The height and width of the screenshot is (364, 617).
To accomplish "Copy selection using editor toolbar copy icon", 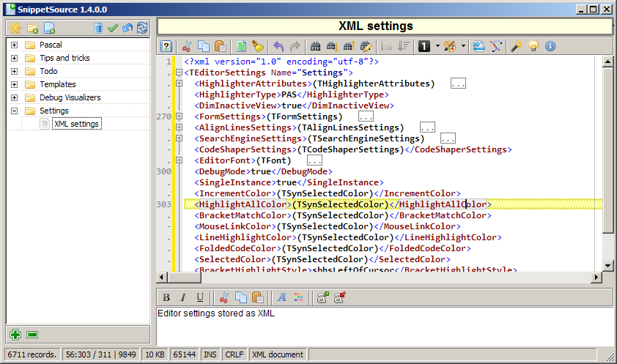I will tap(204, 46).
